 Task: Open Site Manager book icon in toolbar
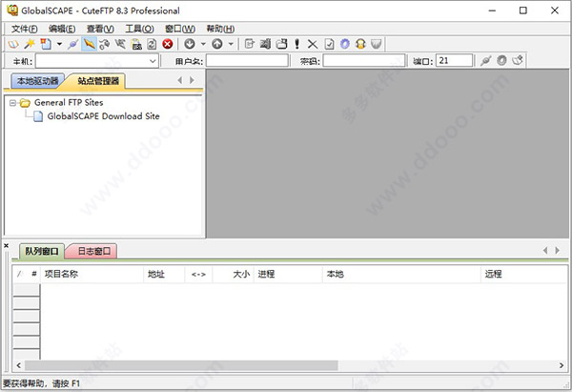pos(13,44)
